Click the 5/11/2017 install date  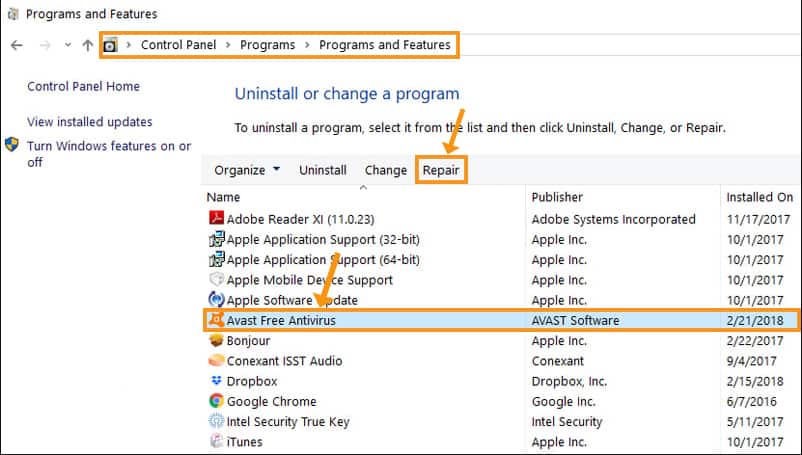[x=755, y=422]
